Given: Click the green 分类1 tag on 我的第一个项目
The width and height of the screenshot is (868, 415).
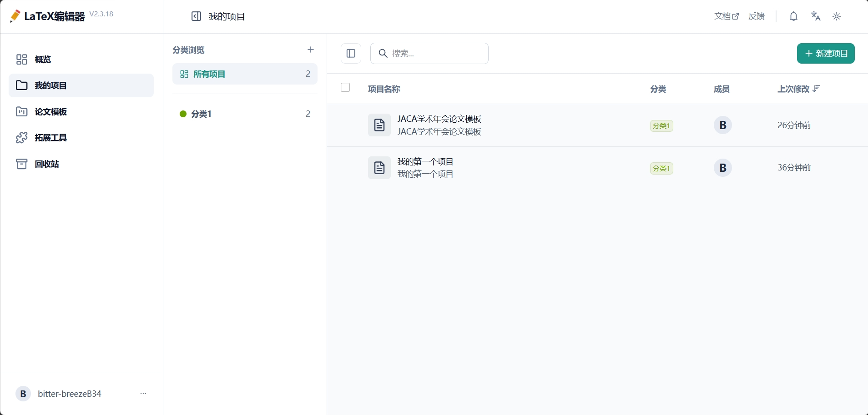Looking at the screenshot, I should pyautogui.click(x=661, y=169).
